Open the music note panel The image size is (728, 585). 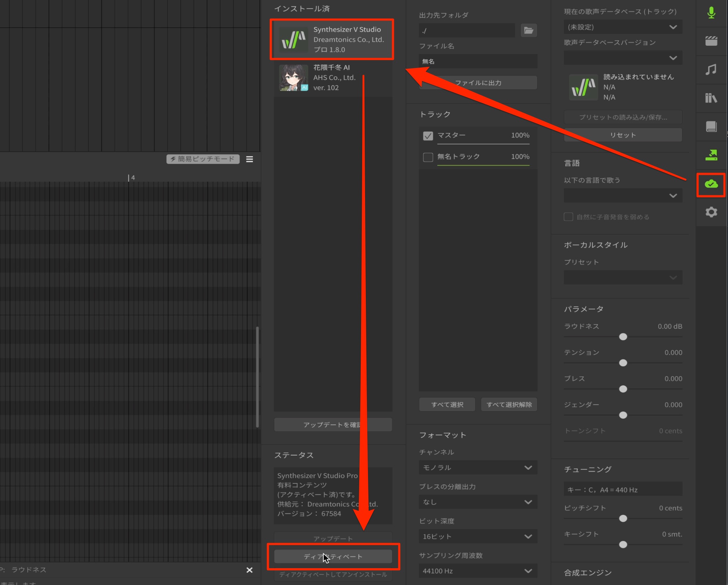[711, 69]
